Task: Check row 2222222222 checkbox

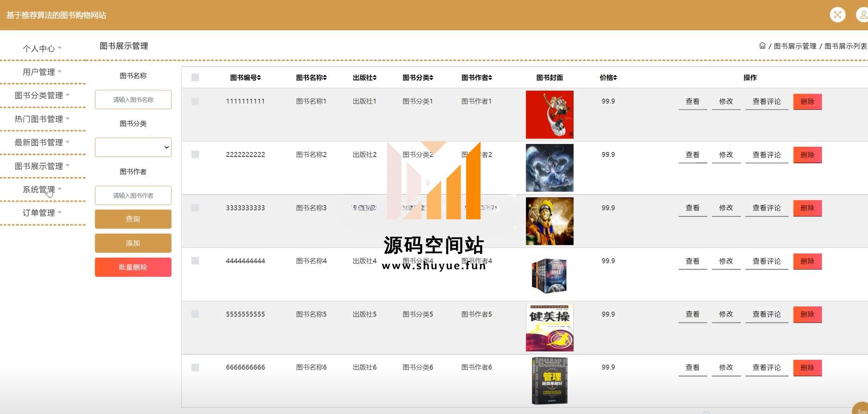Action: tap(195, 154)
